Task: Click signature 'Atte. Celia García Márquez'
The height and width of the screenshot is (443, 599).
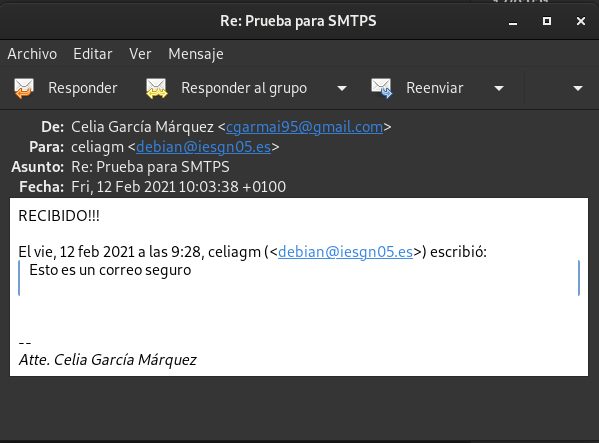Action: [108, 360]
